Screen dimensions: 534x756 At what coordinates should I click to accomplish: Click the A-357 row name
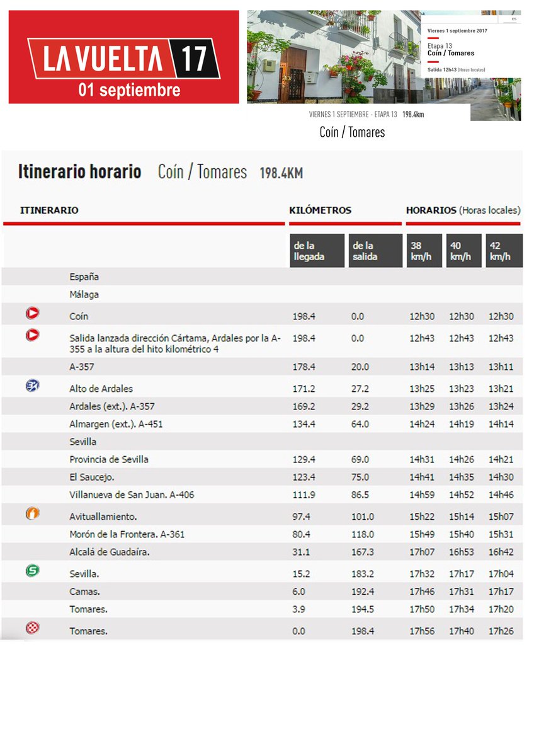click(x=82, y=367)
